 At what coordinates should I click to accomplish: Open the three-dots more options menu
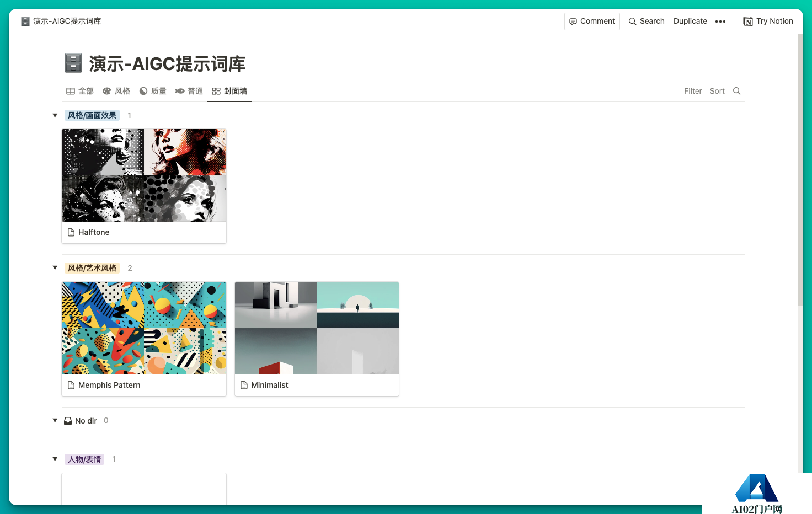click(720, 22)
